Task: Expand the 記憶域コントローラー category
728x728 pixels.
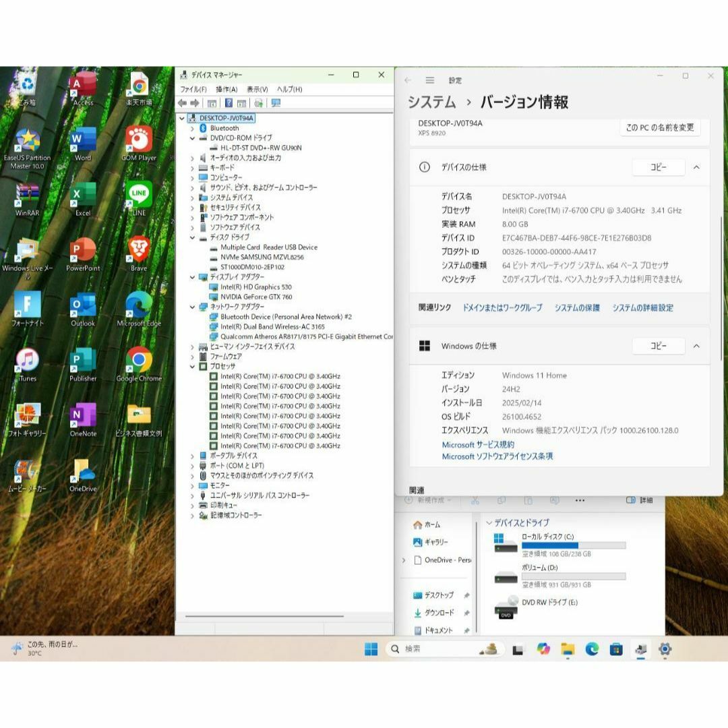Action: [x=192, y=516]
